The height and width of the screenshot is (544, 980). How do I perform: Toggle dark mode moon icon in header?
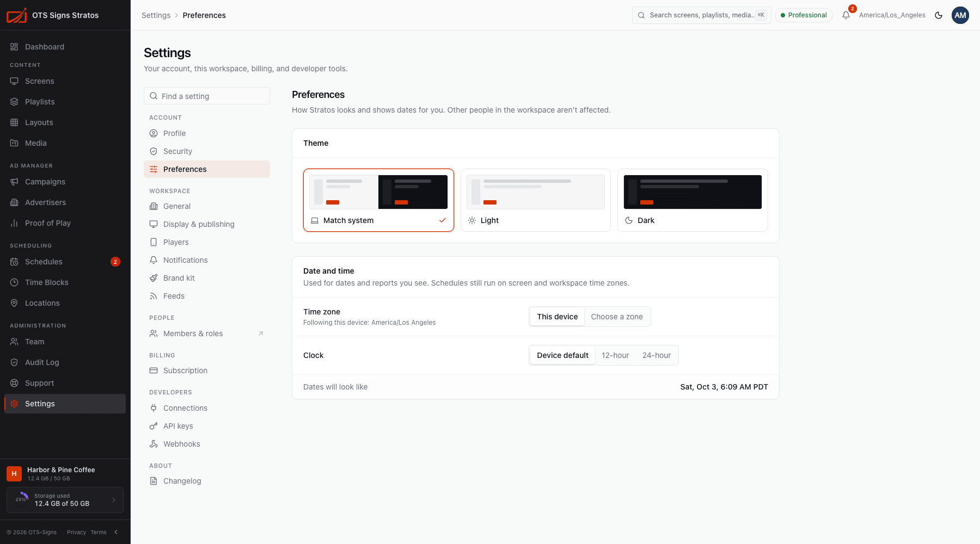coord(939,15)
